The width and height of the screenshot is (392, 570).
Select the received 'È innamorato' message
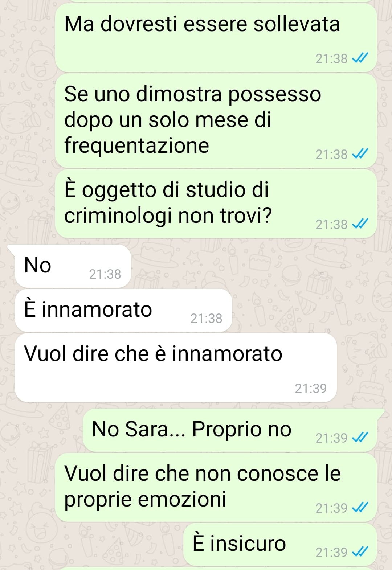[123, 311]
